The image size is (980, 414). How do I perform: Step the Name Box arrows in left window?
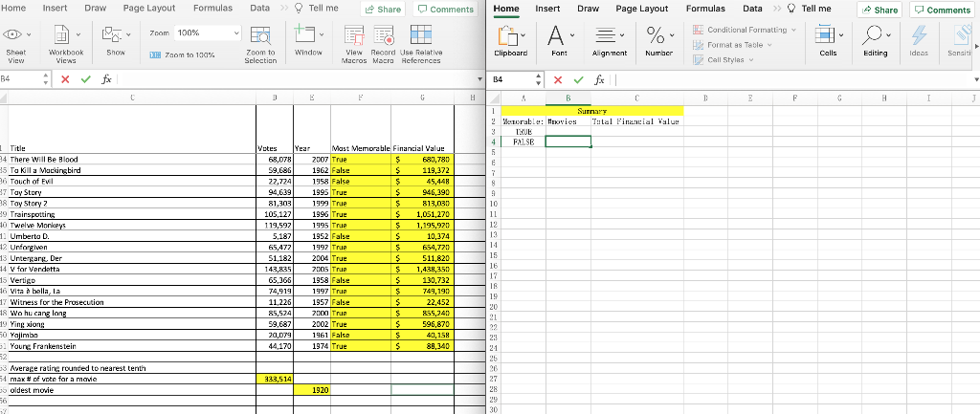click(46, 79)
